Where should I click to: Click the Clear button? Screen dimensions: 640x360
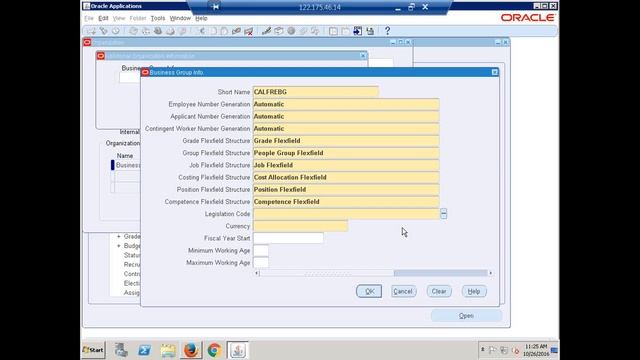(439, 291)
